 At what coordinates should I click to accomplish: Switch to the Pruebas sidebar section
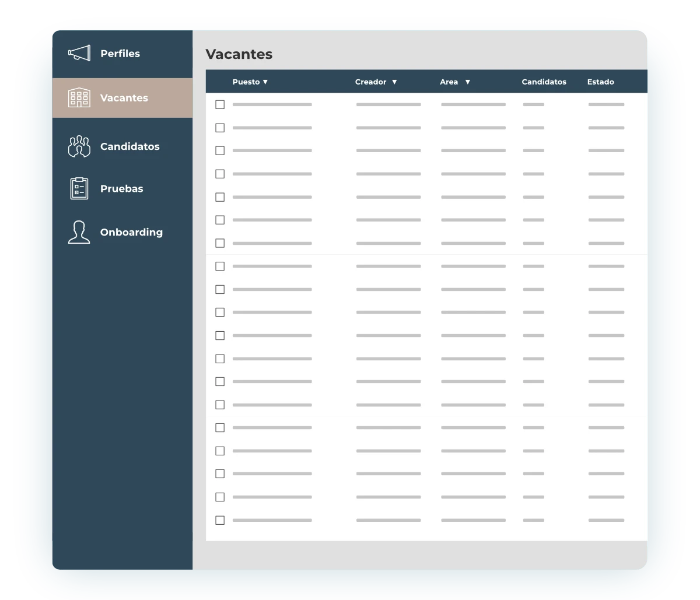tap(123, 188)
